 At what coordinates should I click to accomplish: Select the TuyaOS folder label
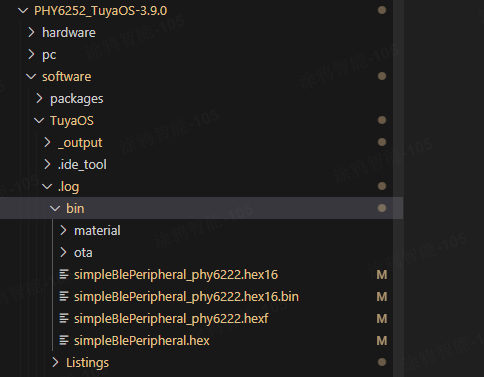pos(72,121)
